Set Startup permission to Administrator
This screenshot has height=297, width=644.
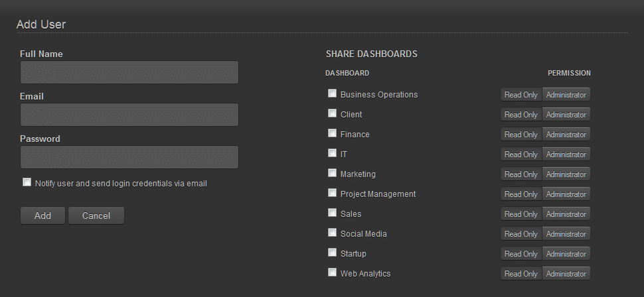(566, 253)
